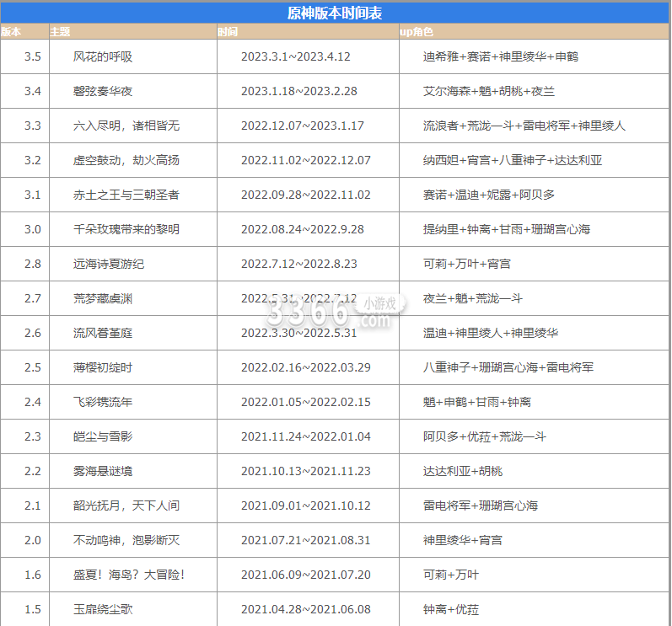Click version cell 2.7
This screenshot has width=672, height=626.
click(x=33, y=298)
